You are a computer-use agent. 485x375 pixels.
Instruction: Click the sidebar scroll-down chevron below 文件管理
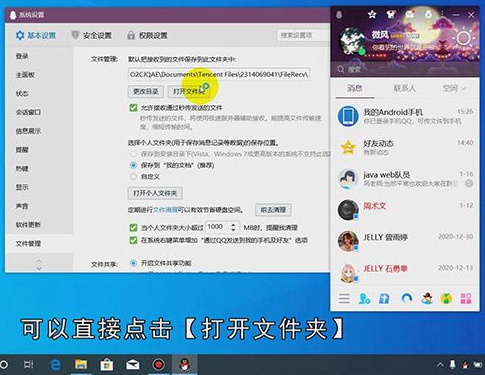coord(39,268)
